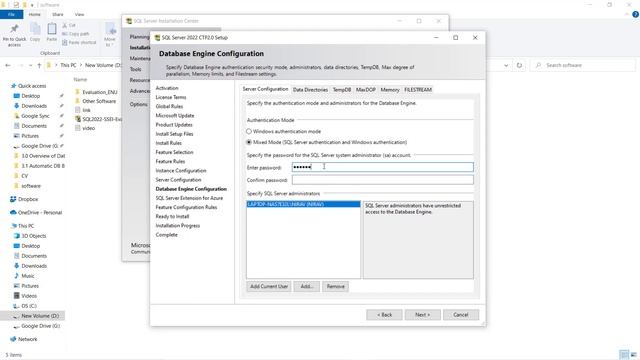Viewport: 640px width, 360px height.
Task: Select Evaluation_ENU folder in file list
Action: coord(100,92)
